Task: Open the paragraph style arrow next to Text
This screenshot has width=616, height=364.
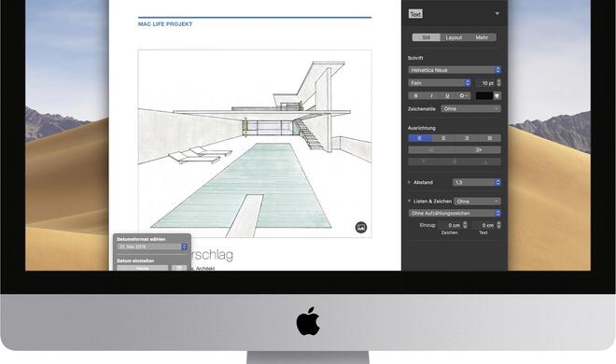Action: [x=497, y=13]
